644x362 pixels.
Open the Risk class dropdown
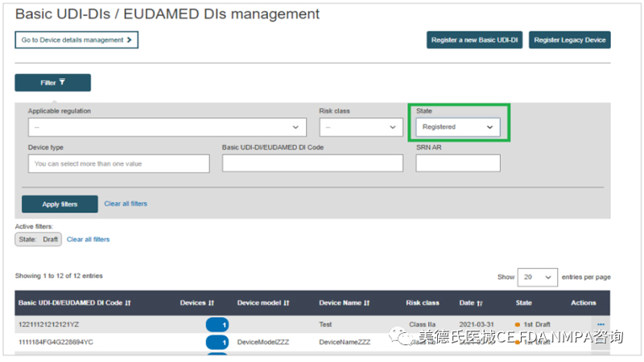[361, 127]
